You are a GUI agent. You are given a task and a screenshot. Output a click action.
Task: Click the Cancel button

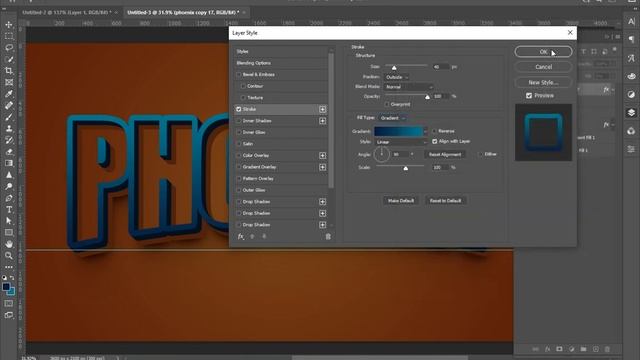pyautogui.click(x=543, y=67)
